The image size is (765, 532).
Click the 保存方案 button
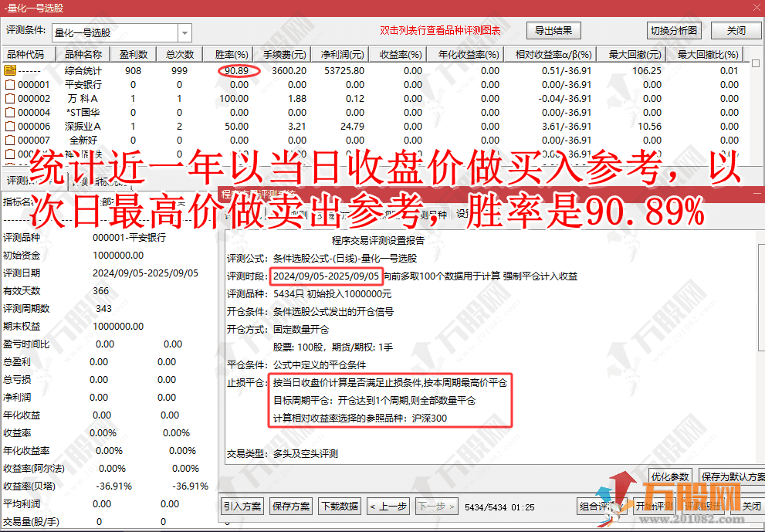coord(291,506)
